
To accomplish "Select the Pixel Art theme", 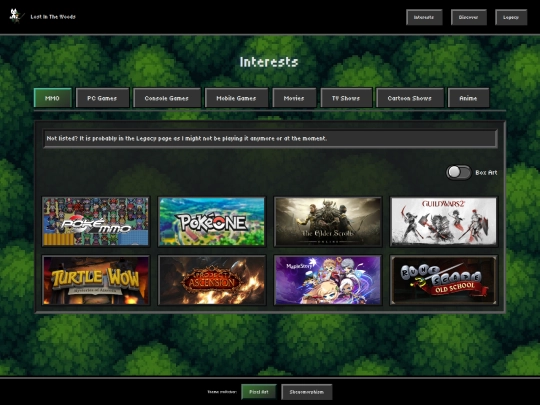I will [x=259, y=392].
